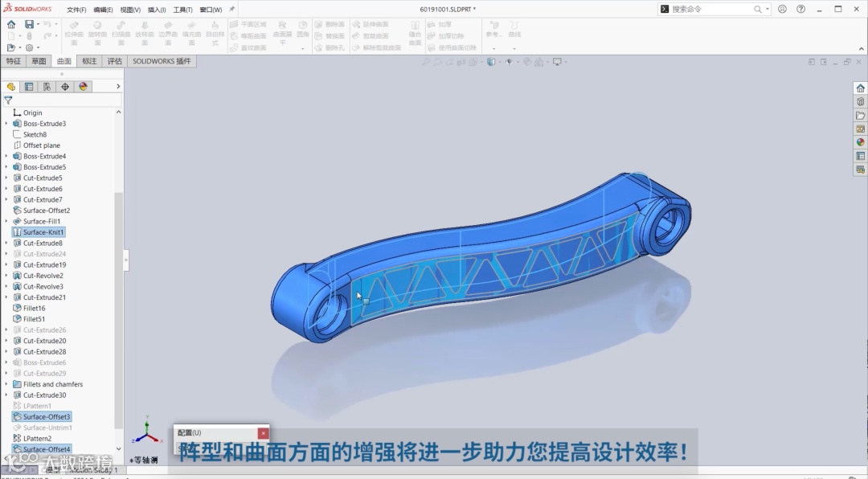Image resolution: width=868 pixels, height=479 pixels.
Task: Select the 自由样式 freeform tool
Action: click(x=215, y=33)
